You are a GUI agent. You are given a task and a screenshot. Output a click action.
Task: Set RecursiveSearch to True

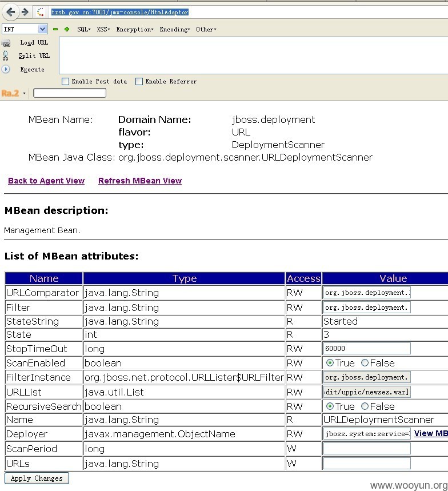tap(330, 406)
